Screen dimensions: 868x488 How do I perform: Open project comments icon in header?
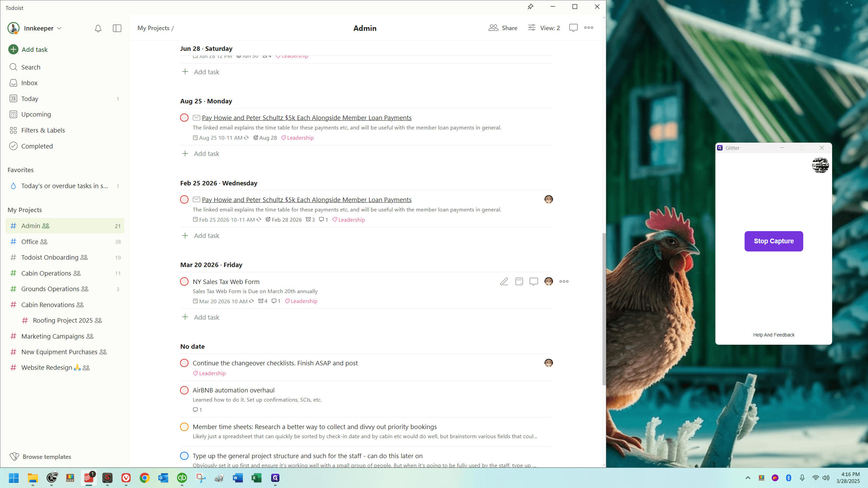tap(573, 28)
